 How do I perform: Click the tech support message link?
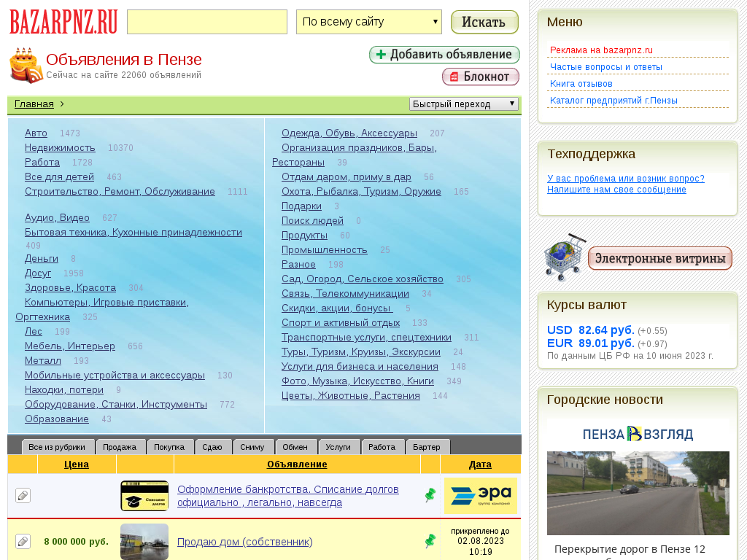point(625,184)
